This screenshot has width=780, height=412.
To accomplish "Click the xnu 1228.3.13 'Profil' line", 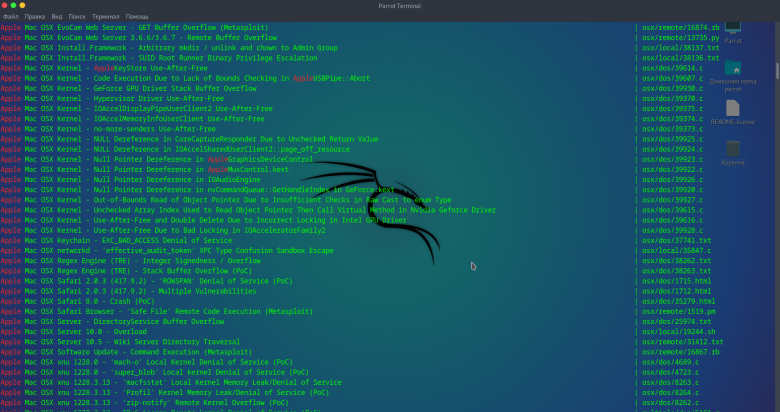I will click(165, 393).
